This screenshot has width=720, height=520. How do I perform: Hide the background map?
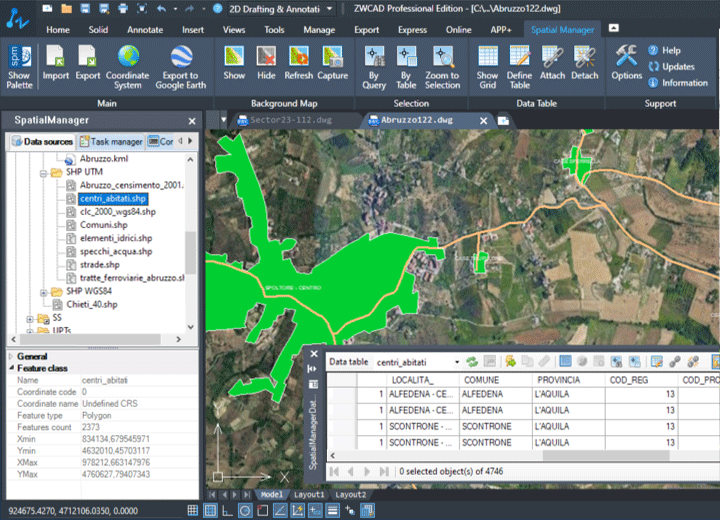266,62
